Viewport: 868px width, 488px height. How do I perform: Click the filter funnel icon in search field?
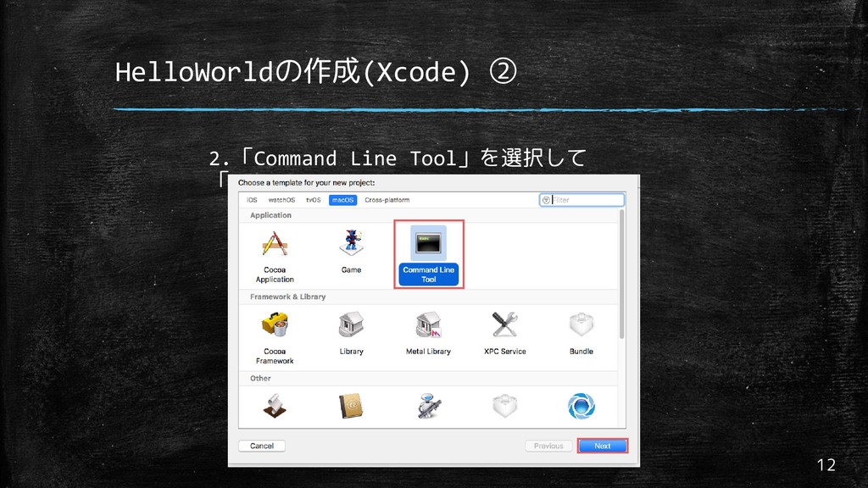546,200
